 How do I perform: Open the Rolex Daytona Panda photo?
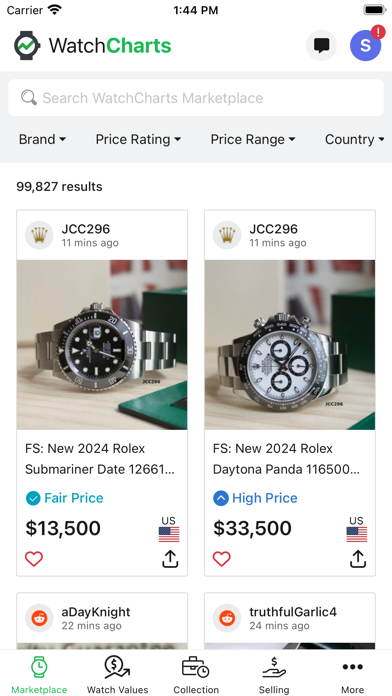tap(290, 345)
